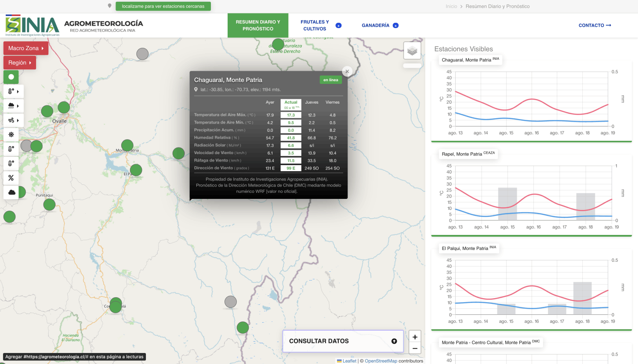This screenshot has height=364, width=638.
Task: Click the cloud icon in map toolbar
Action: click(11, 192)
